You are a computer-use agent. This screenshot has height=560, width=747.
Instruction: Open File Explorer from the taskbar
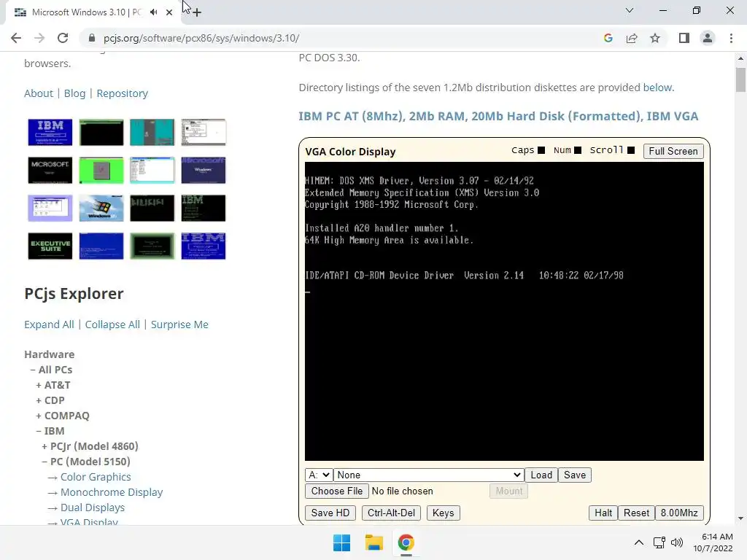coord(374,542)
